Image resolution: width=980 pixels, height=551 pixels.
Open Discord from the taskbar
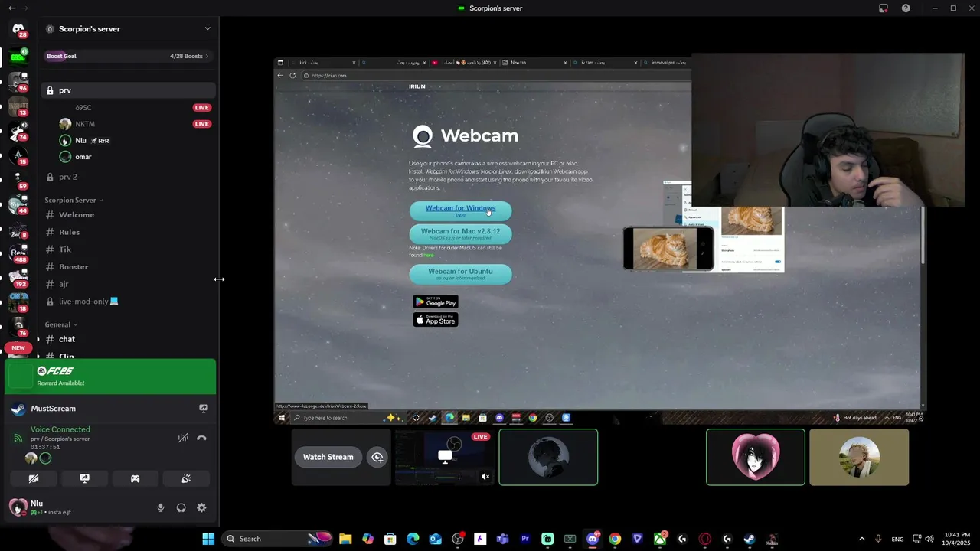[x=593, y=539]
